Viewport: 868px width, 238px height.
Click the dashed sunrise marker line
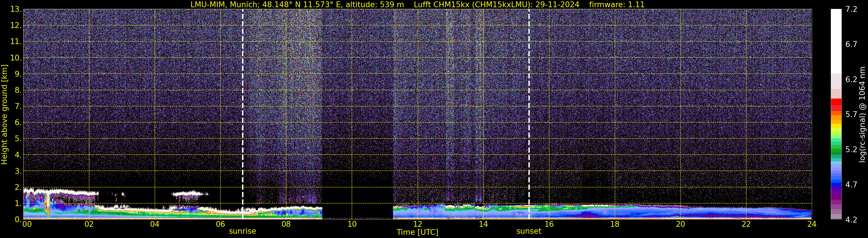pos(242,114)
